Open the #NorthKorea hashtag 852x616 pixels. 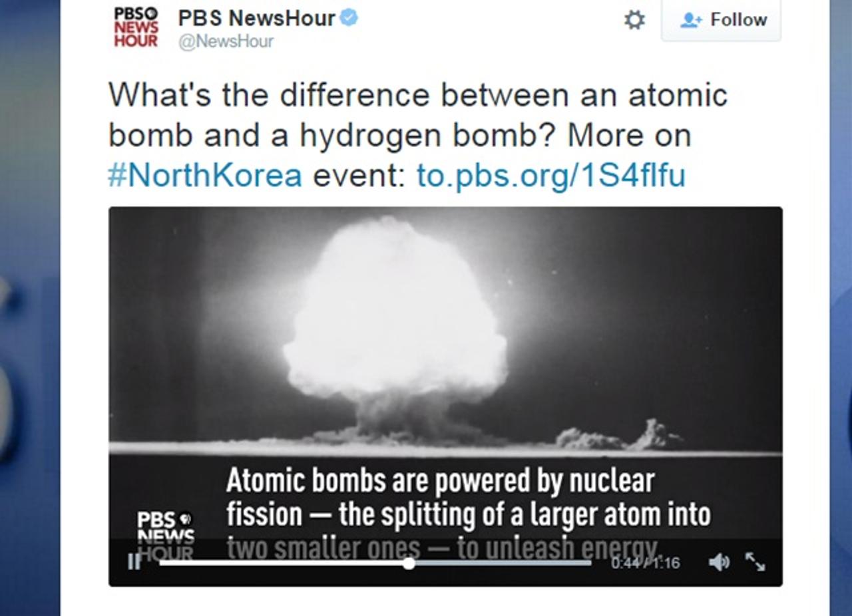pyautogui.click(x=205, y=176)
